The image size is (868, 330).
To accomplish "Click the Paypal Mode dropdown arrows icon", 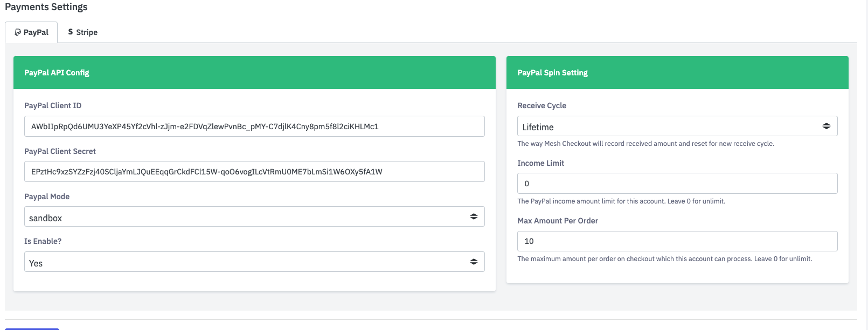I will (x=474, y=216).
